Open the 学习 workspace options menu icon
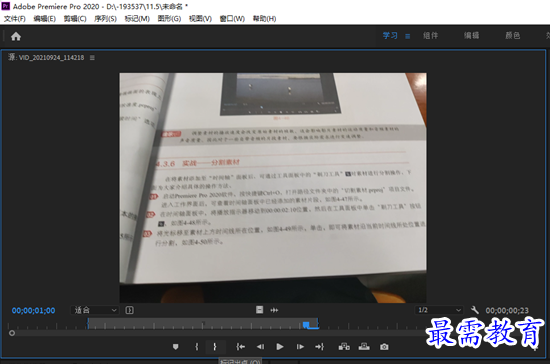This screenshot has width=550, height=364. click(408, 36)
